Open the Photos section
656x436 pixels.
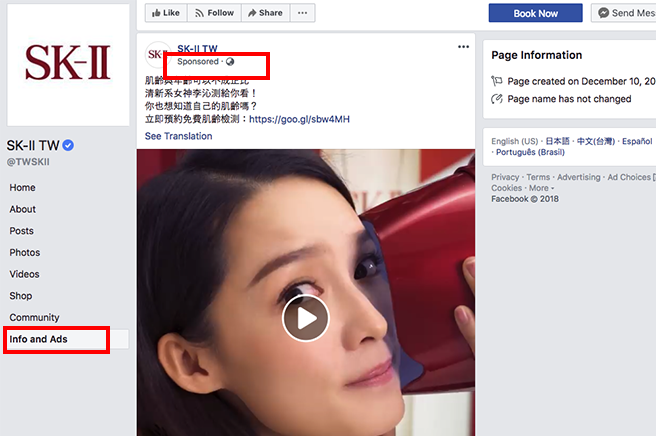point(25,253)
